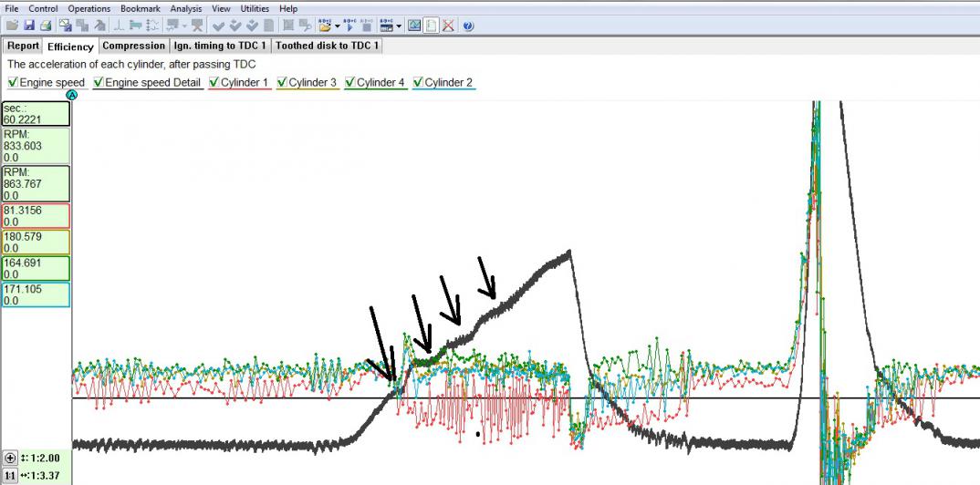Click the blue A cursor marker
980x485 pixels.
pyautogui.click(x=72, y=95)
